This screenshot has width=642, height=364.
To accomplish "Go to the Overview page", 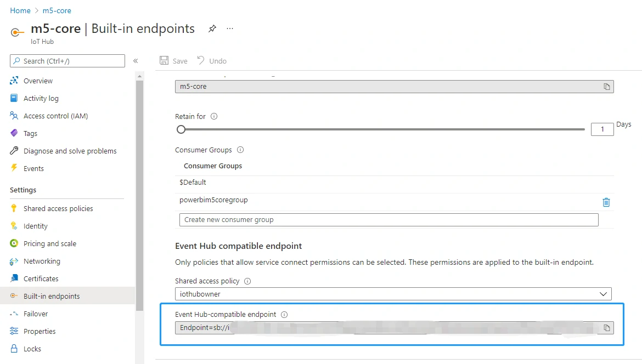I will [x=38, y=81].
